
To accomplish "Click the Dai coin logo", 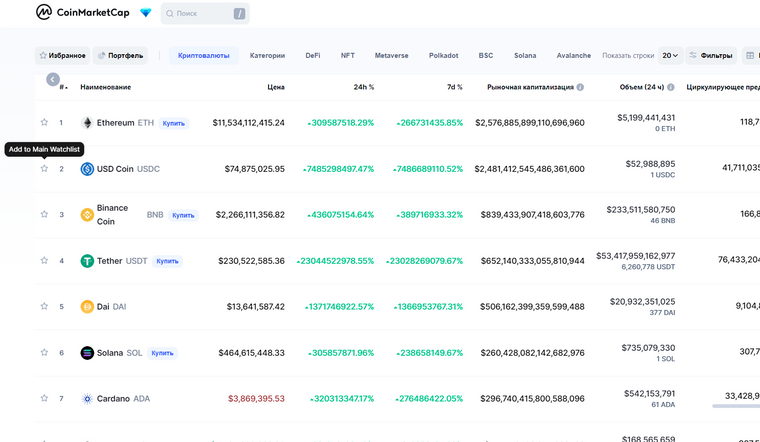I will coord(87,306).
